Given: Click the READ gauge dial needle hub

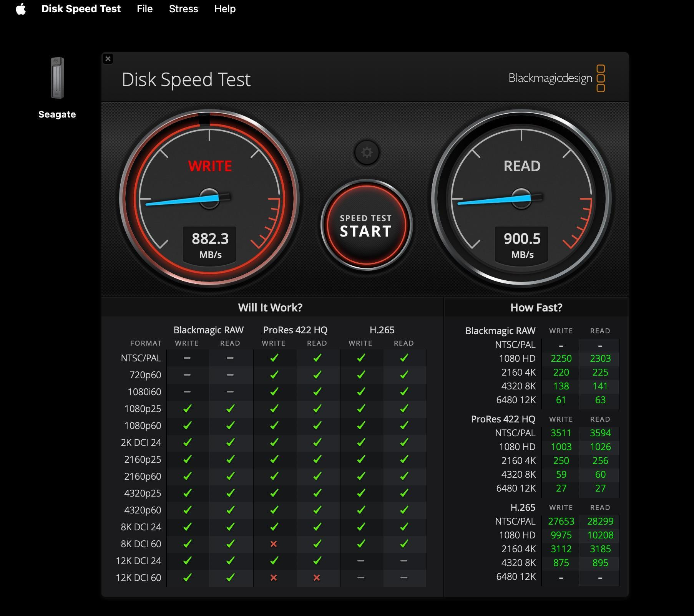Looking at the screenshot, I should [x=521, y=199].
